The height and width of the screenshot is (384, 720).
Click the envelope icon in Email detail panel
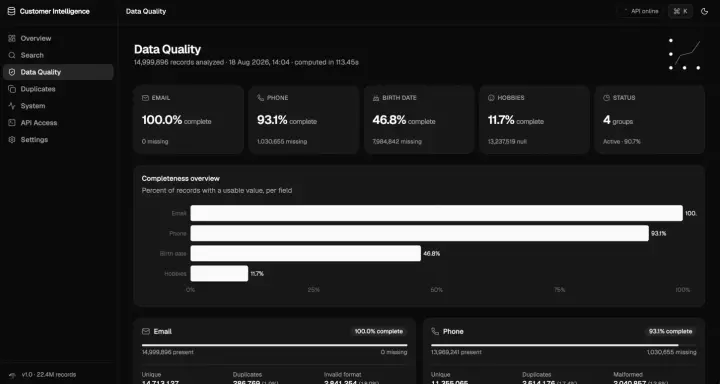(x=146, y=332)
